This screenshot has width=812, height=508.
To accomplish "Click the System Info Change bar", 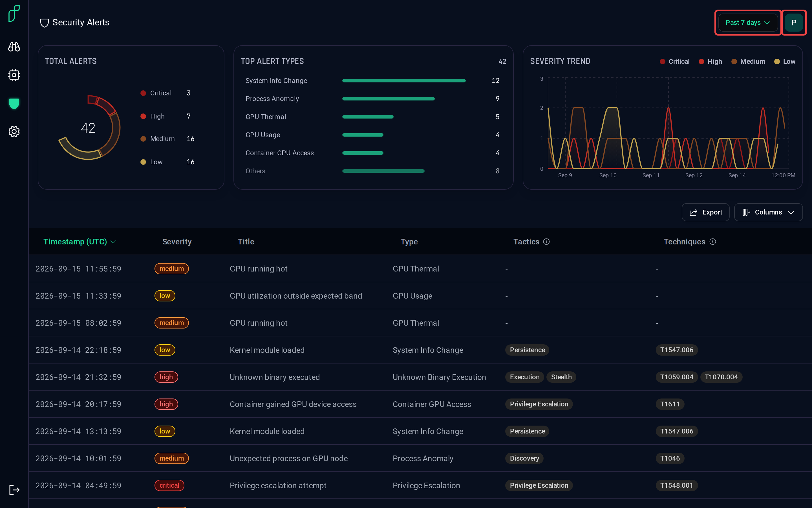I will (404, 81).
